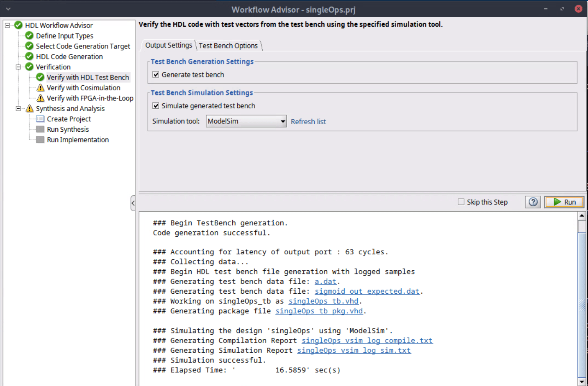
Task: Click the check icon next to Verify with HDL Test Bench
Action: coord(40,77)
